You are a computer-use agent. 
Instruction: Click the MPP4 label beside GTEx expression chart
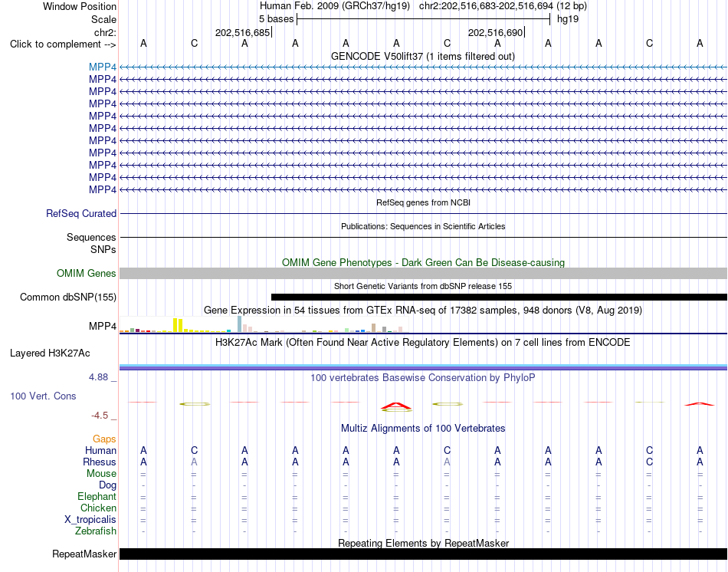[x=103, y=326]
